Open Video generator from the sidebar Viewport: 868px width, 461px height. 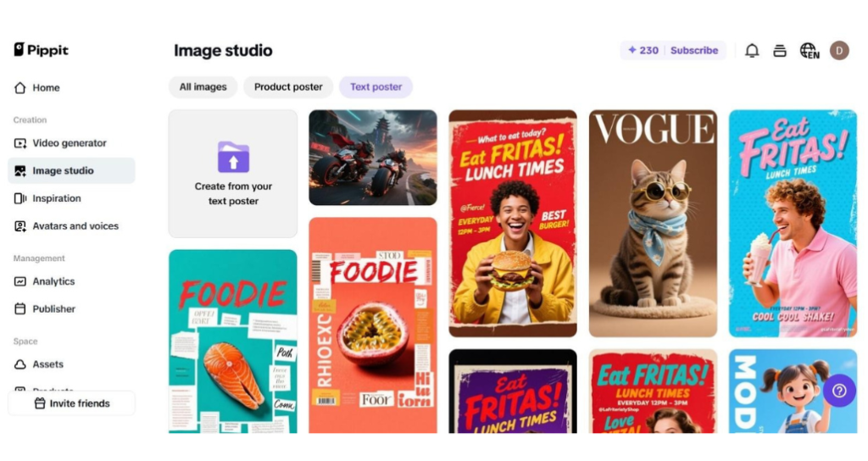[69, 143]
